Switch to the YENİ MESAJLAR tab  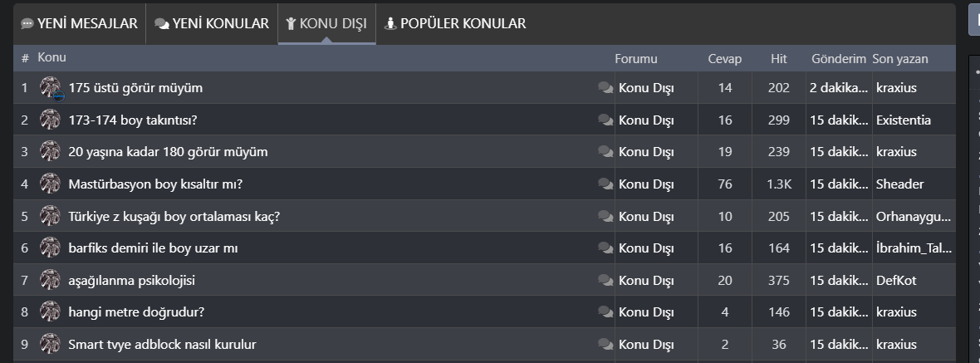tap(80, 24)
